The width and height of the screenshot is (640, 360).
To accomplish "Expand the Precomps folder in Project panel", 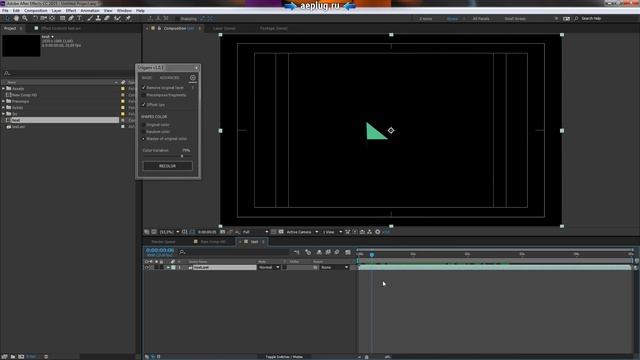I will 4,101.
